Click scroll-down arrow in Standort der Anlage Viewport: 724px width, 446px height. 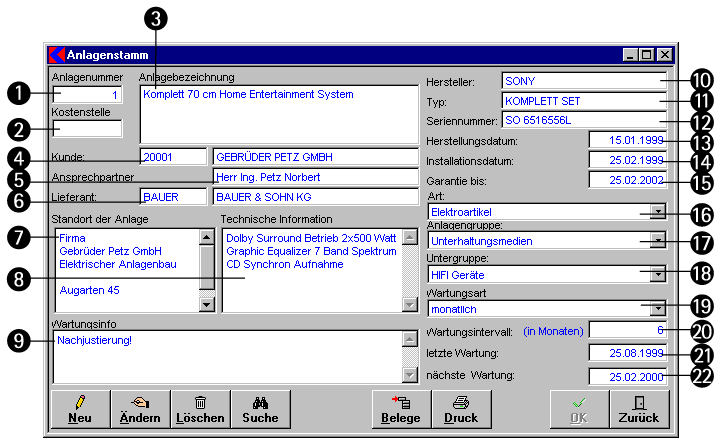click(x=206, y=304)
